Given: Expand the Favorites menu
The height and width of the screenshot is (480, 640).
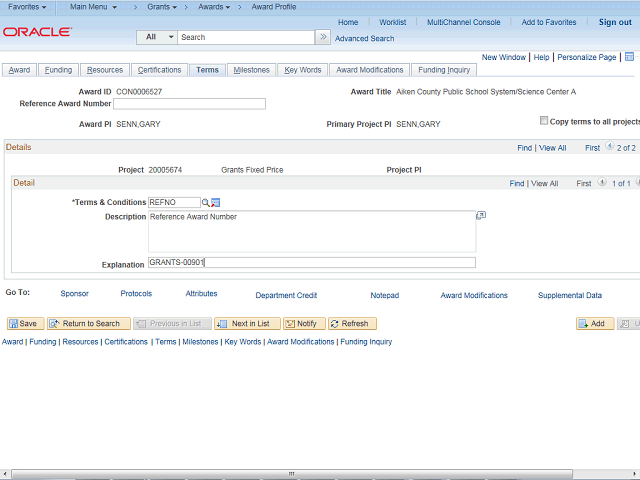Looking at the screenshot, I should pyautogui.click(x=27, y=7).
